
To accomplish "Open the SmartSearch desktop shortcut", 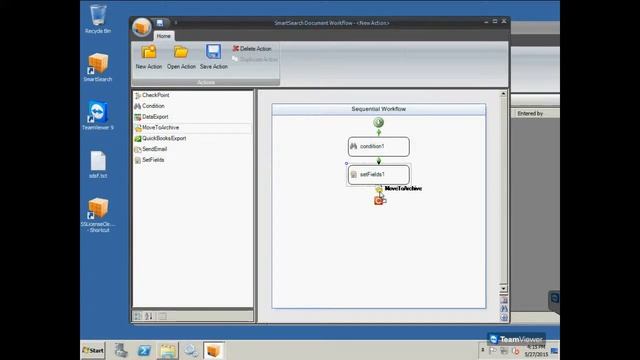I will coord(98,67).
